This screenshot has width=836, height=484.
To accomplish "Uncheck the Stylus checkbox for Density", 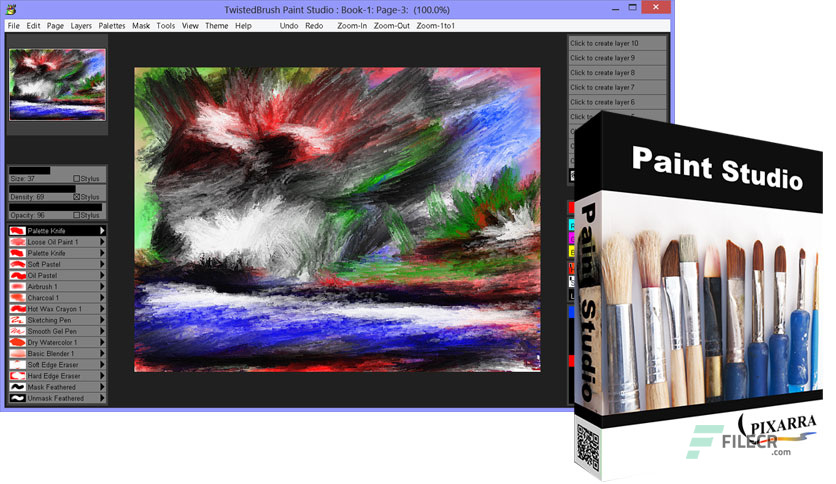I will pyautogui.click(x=76, y=197).
